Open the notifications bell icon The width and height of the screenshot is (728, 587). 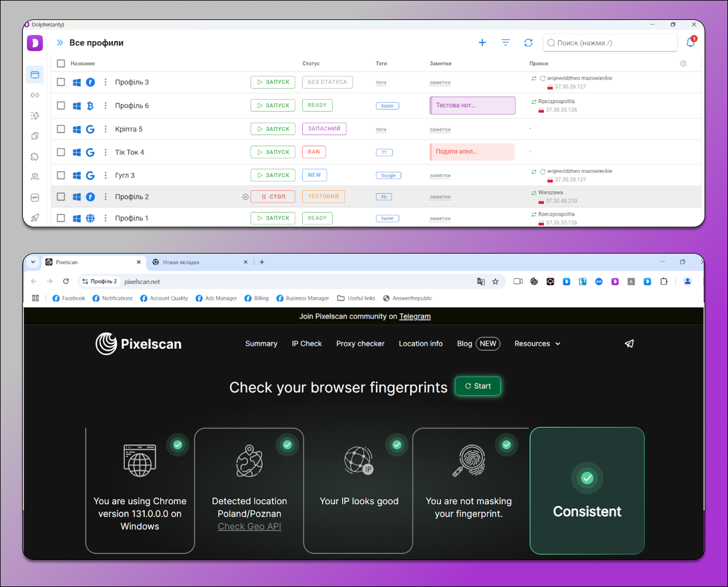(690, 43)
